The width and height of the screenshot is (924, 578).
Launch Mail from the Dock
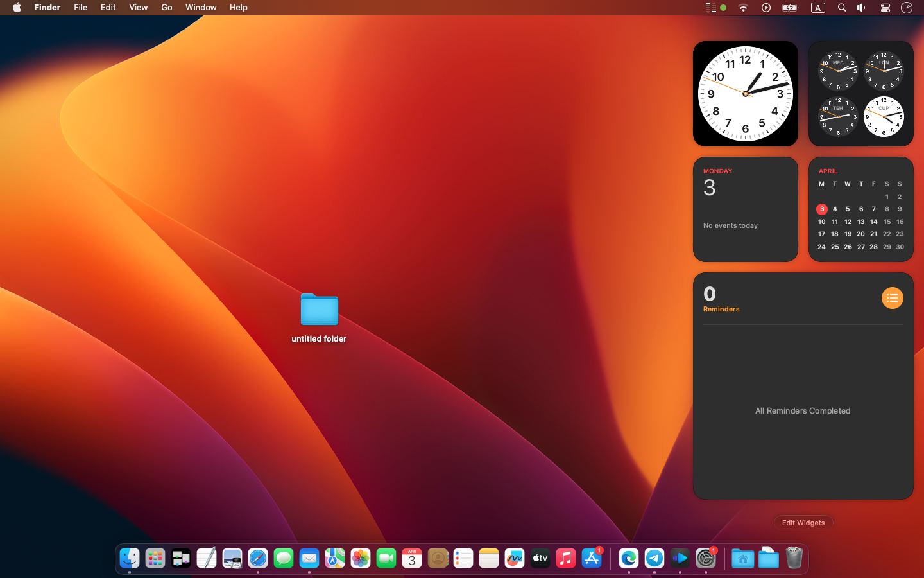pos(309,558)
